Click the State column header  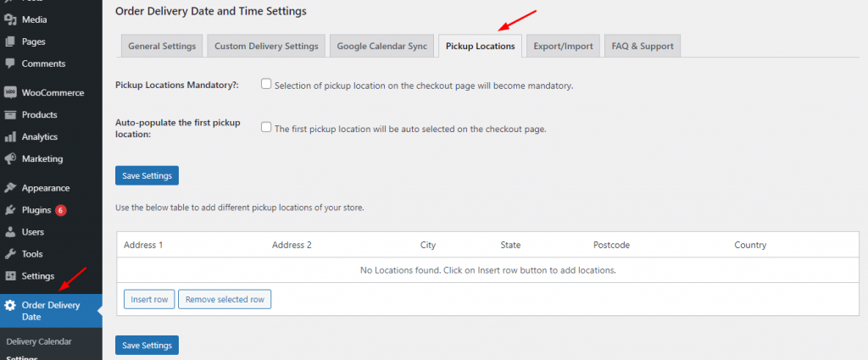click(x=510, y=245)
